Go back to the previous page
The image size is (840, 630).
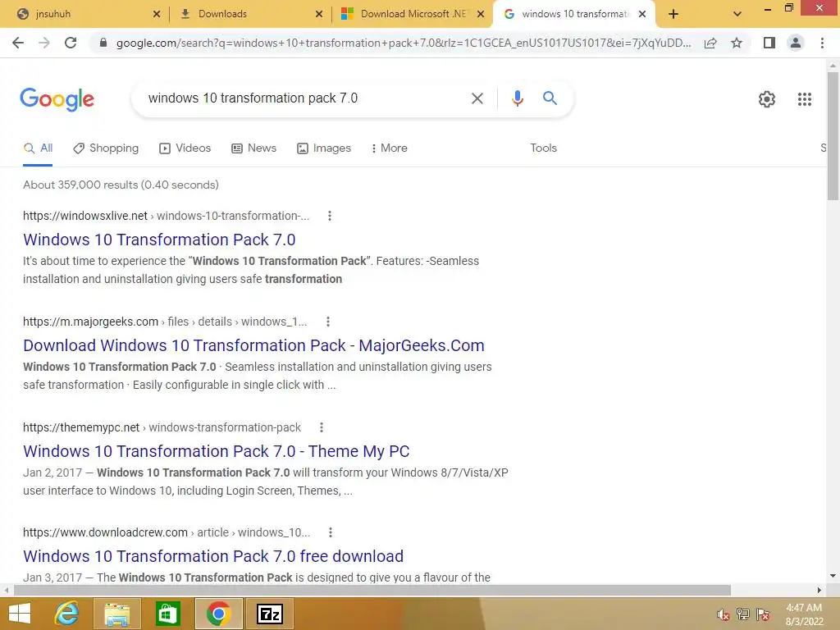[x=18, y=43]
